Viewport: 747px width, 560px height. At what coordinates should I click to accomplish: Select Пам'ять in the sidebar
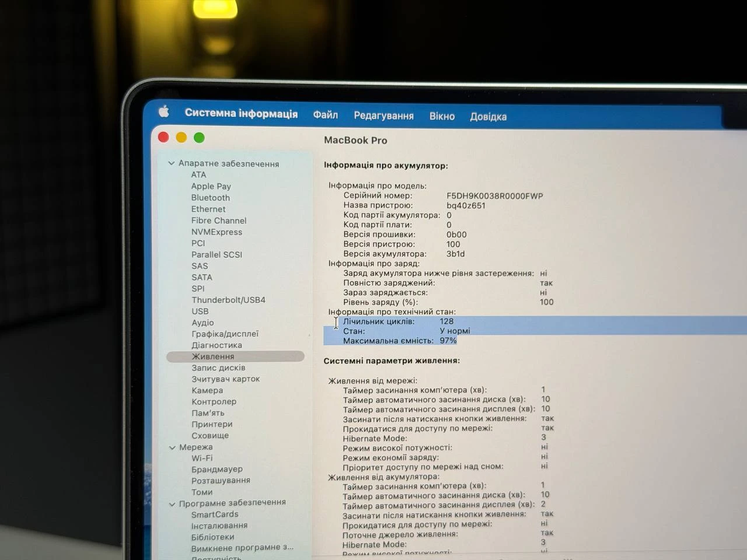[208, 413]
